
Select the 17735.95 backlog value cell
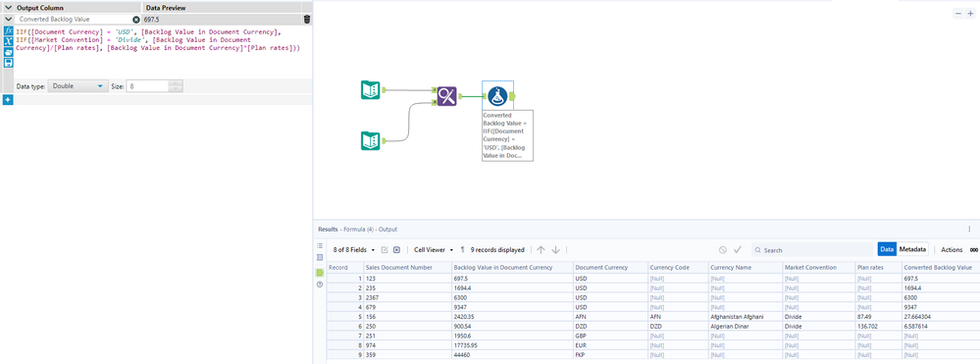pyautogui.click(x=512, y=344)
